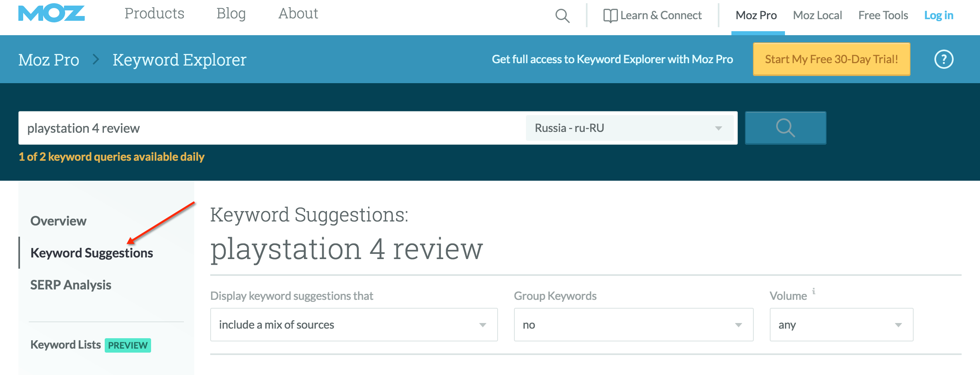Viewport: 980px width, 375px height.
Task: Open the Volume dropdown set to any
Action: (841, 325)
